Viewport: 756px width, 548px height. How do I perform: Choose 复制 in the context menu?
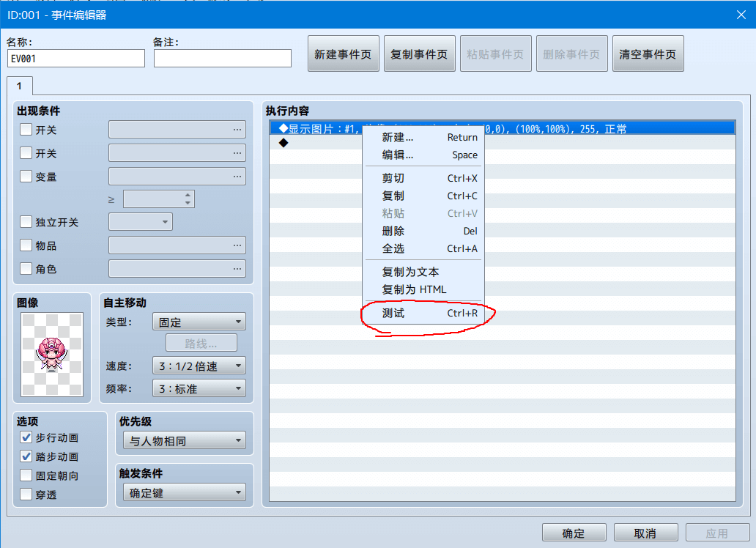(423, 196)
